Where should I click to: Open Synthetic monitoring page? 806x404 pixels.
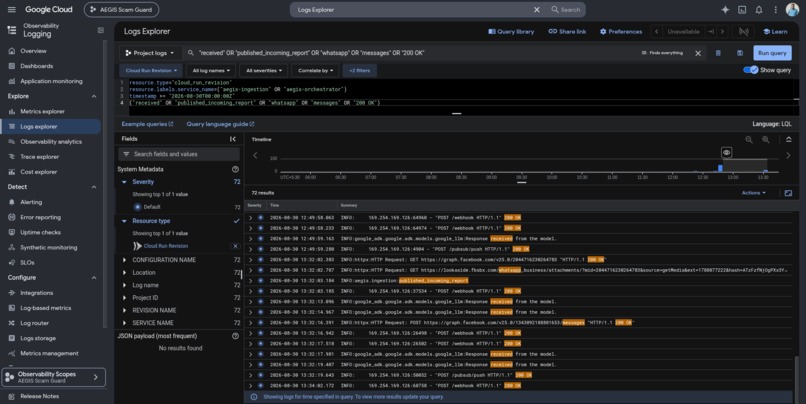[x=48, y=248]
